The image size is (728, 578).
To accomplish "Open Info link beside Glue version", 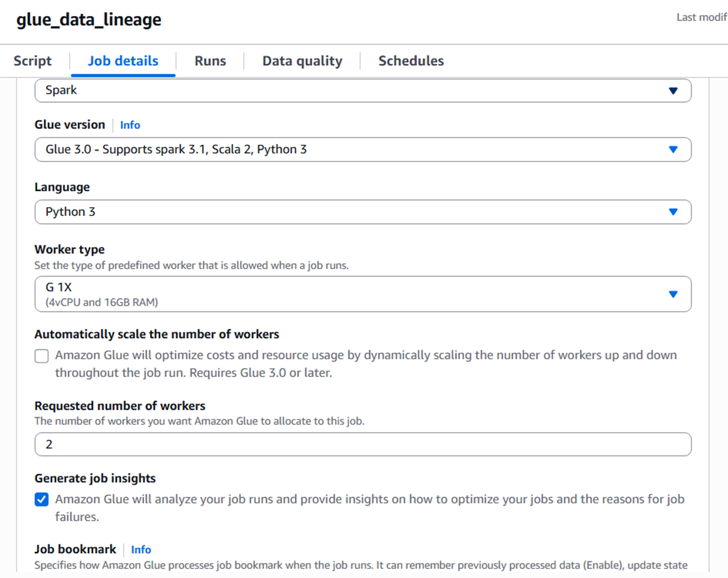I will tap(130, 125).
